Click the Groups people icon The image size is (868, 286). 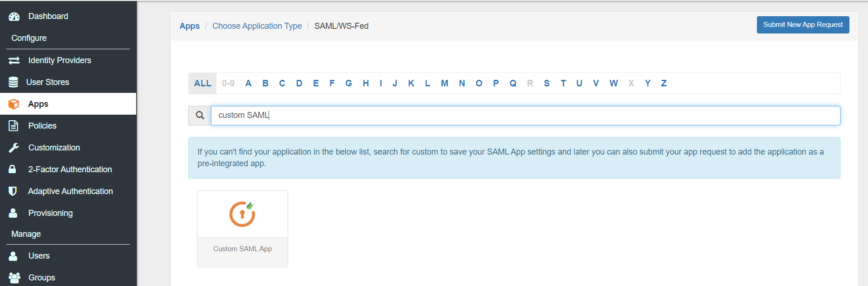pos(14,278)
